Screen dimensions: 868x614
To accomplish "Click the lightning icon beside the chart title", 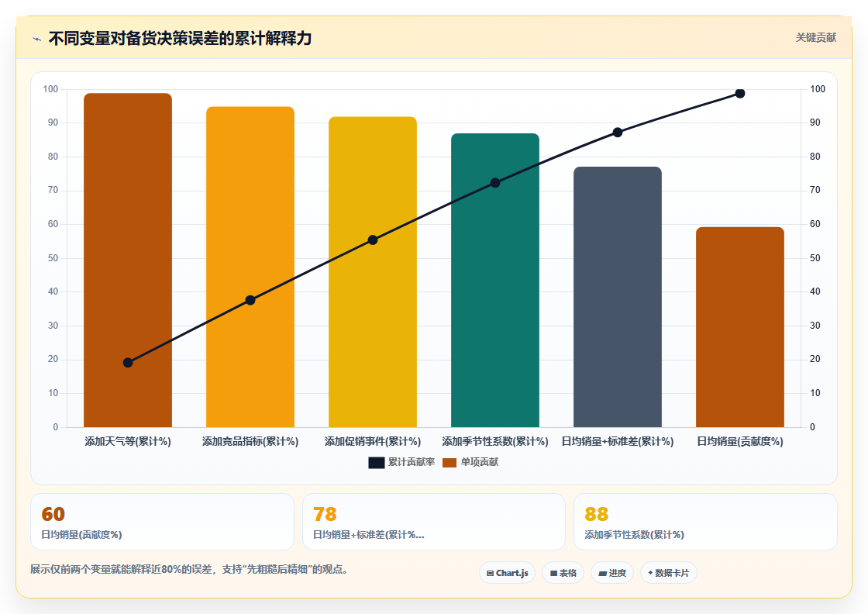I will pos(37,39).
